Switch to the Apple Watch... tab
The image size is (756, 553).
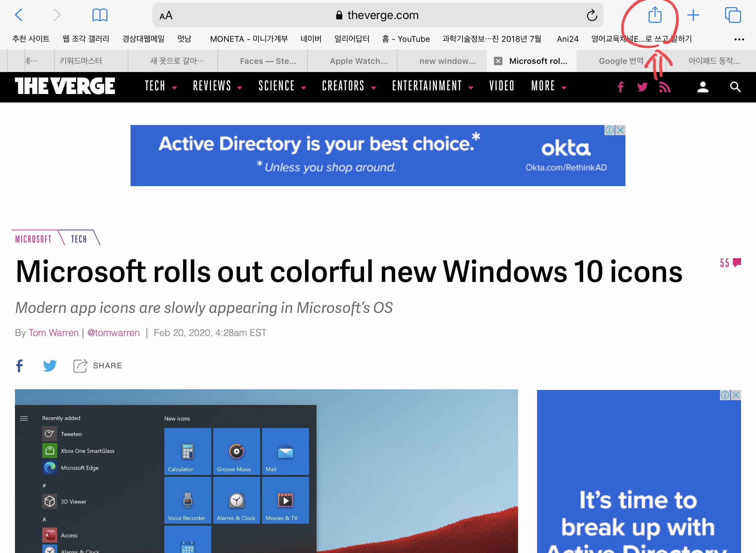(x=353, y=61)
